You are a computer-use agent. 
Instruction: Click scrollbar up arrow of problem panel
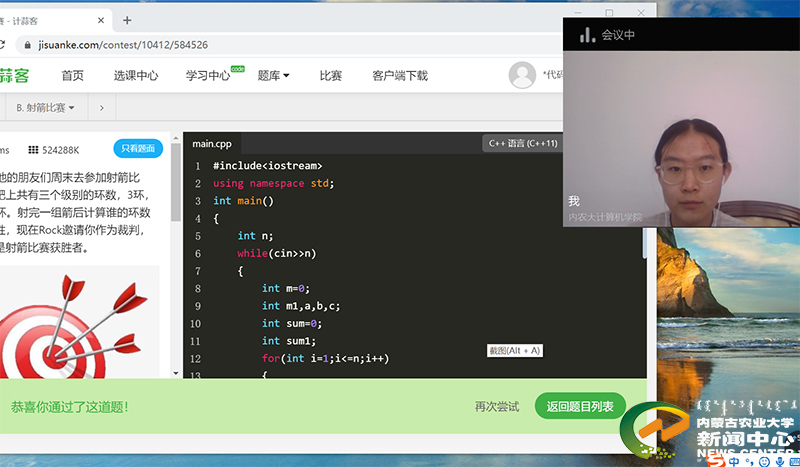coord(176,138)
